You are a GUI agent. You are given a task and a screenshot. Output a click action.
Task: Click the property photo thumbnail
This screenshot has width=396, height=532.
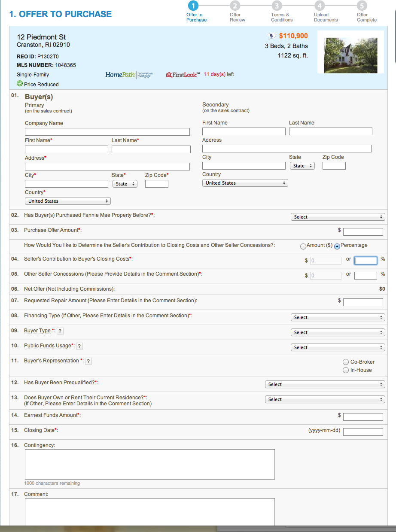(350, 52)
